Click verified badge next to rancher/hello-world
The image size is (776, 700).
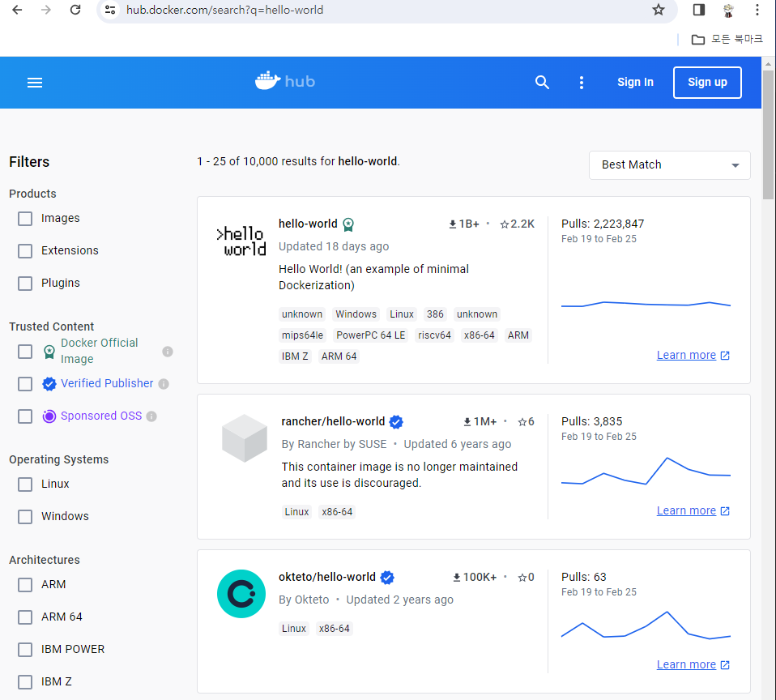click(x=396, y=422)
